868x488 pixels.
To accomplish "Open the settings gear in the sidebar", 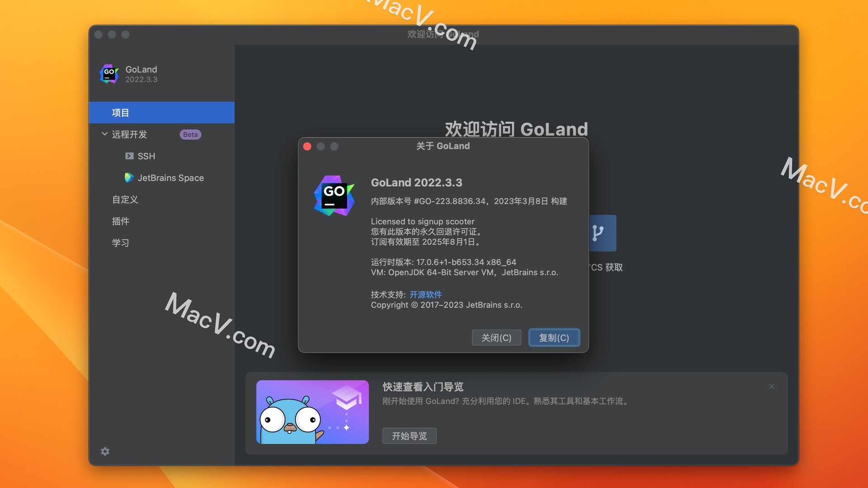I will click(x=105, y=451).
